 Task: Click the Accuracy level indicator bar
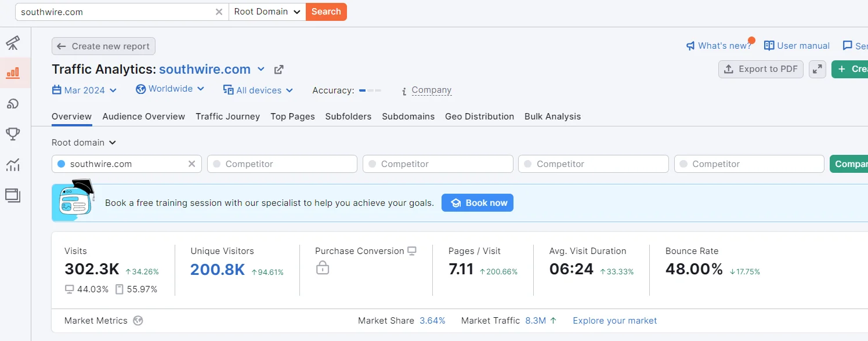[370, 90]
